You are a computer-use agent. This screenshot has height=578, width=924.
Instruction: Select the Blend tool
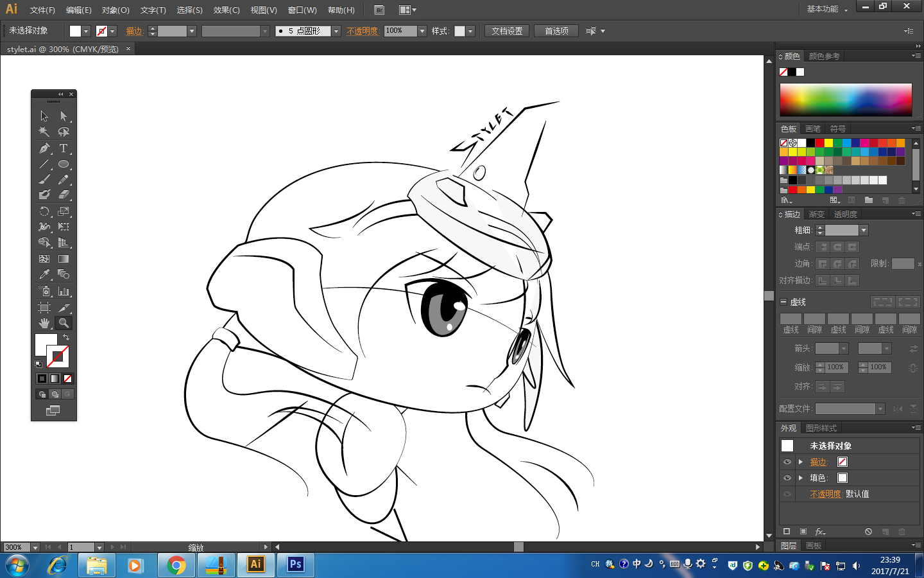click(64, 274)
